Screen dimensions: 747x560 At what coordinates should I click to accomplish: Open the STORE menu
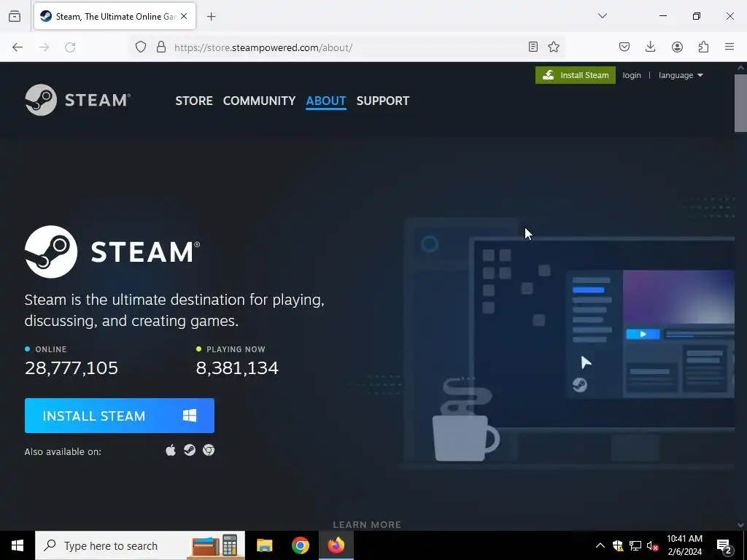pos(194,101)
